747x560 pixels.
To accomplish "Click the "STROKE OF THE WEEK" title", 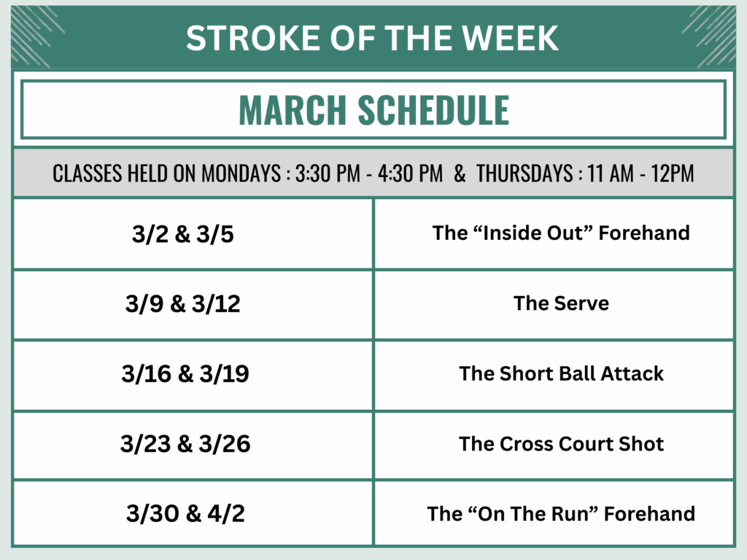I will (373, 37).
